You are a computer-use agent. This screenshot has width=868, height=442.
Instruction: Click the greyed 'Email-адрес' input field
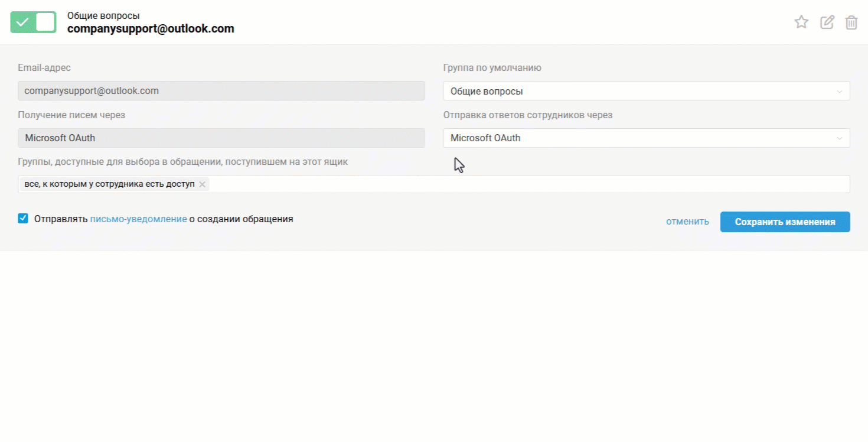[221, 91]
